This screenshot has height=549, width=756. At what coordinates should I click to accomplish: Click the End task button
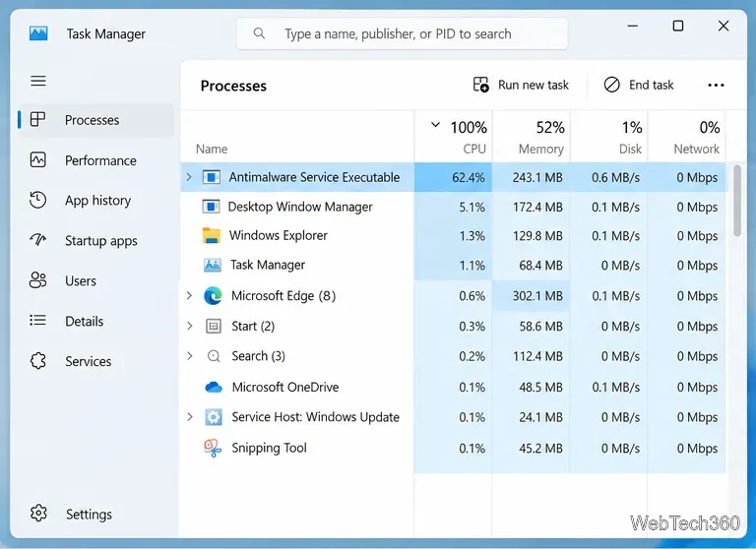pos(638,86)
